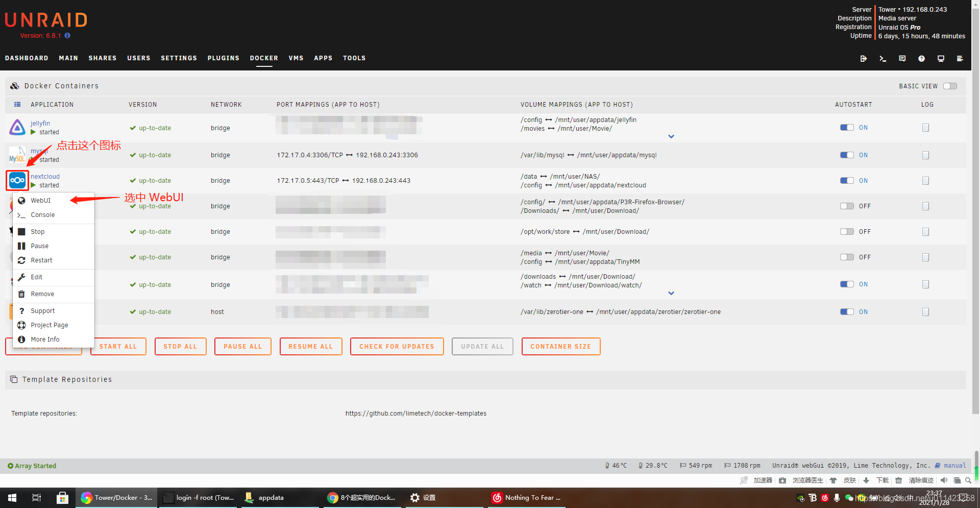This screenshot has width=980, height=508.
Task: Open log for TinyMM container
Action: click(x=925, y=257)
